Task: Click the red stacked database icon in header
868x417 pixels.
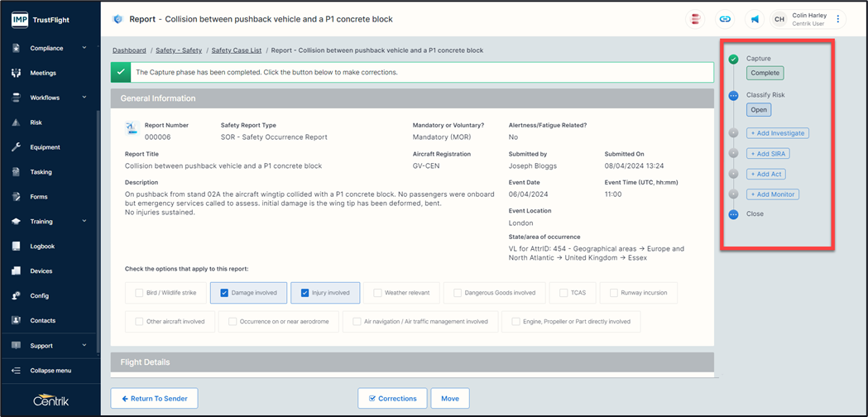Action: [x=696, y=19]
